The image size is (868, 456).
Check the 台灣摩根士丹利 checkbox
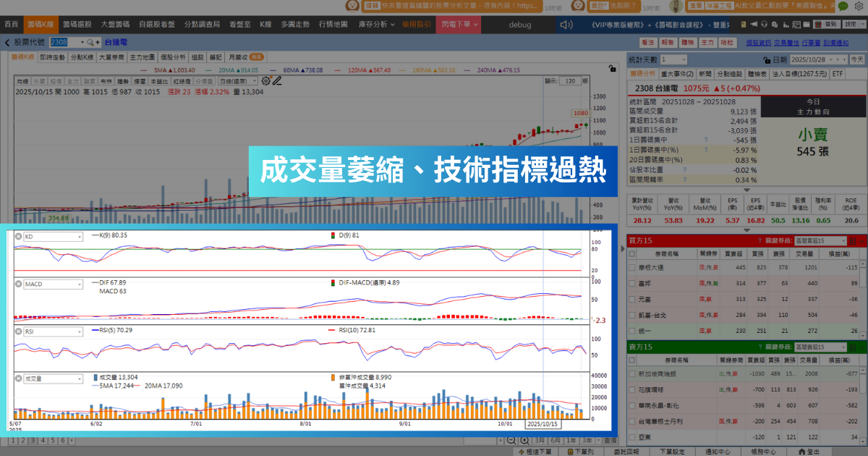click(x=632, y=421)
